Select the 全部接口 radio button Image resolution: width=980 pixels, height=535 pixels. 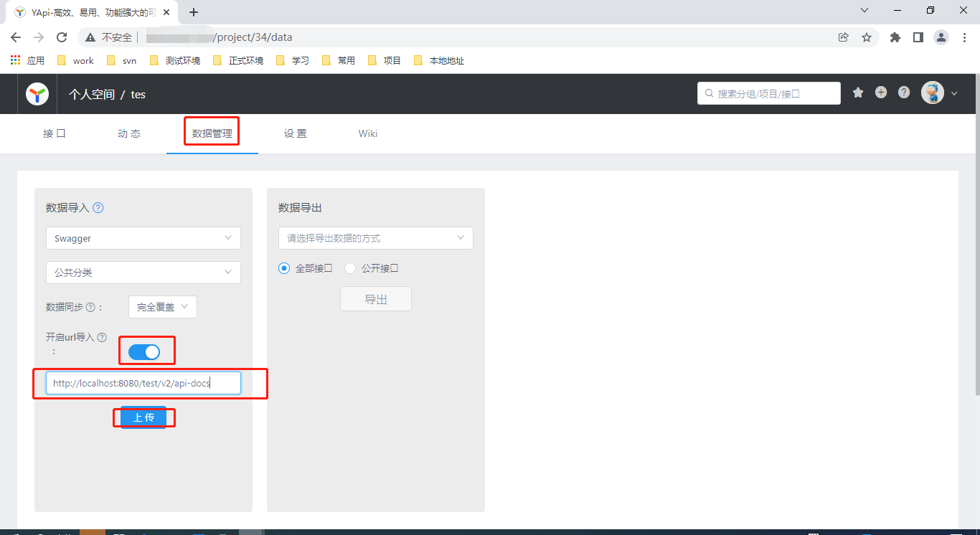point(283,267)
